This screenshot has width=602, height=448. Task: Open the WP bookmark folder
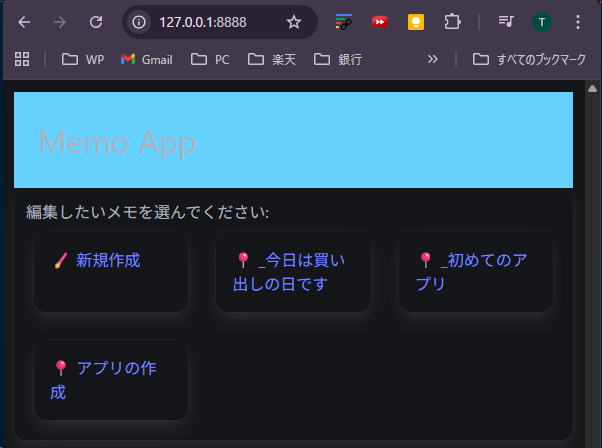(x=83, y=59)
